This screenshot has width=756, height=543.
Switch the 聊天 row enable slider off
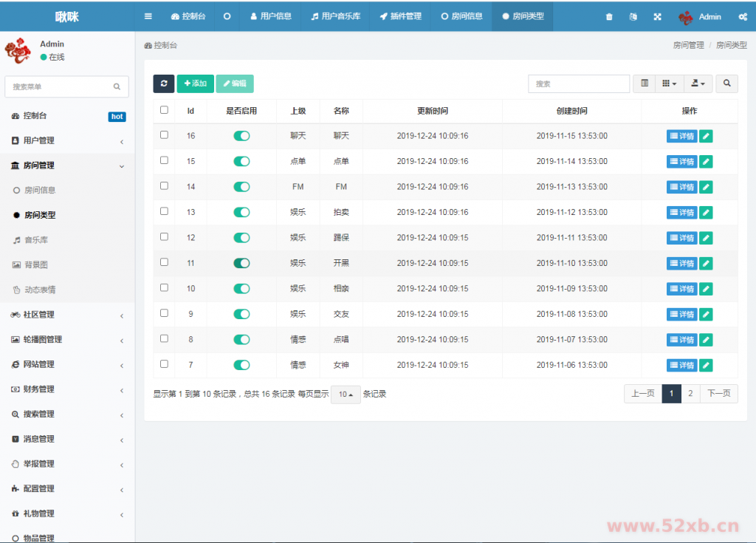tap(242, 136)
